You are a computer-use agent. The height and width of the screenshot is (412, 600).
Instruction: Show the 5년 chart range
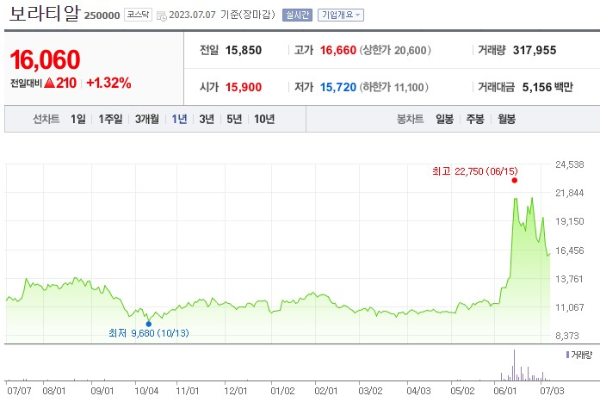(x=234, y=119)
